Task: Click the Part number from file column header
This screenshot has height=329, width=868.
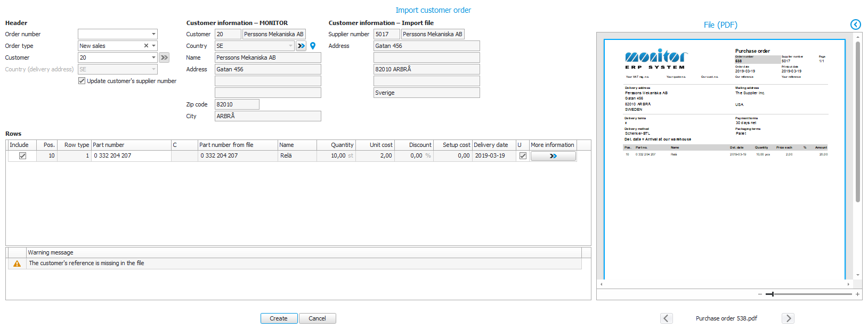Action: pos(238,145)
